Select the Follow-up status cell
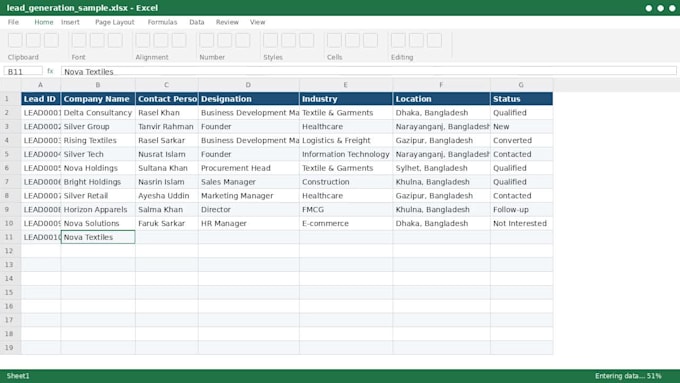This screenshot has width=680, height=383. tap(521, 210)
